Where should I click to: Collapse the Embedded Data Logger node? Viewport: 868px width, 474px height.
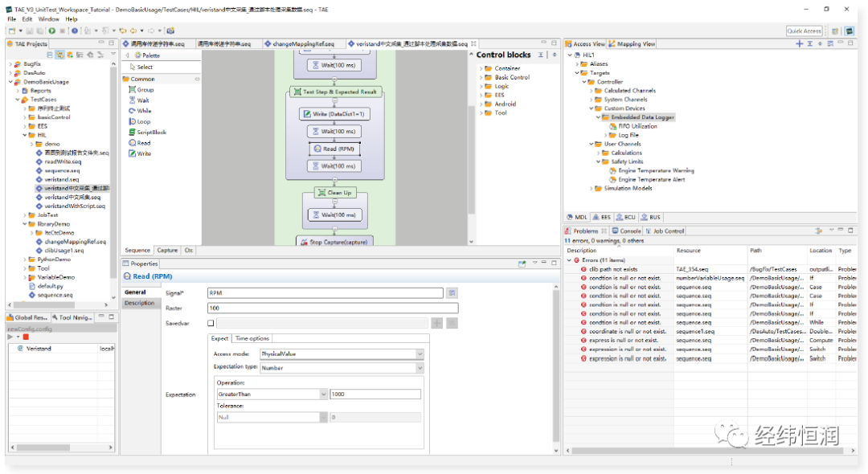pyautogui.click(x=599, y=117)
